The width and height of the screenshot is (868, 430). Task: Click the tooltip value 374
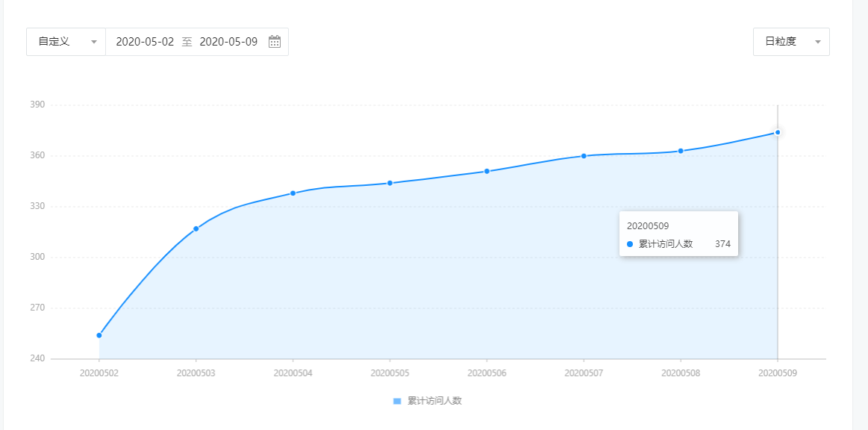[723, 244]
